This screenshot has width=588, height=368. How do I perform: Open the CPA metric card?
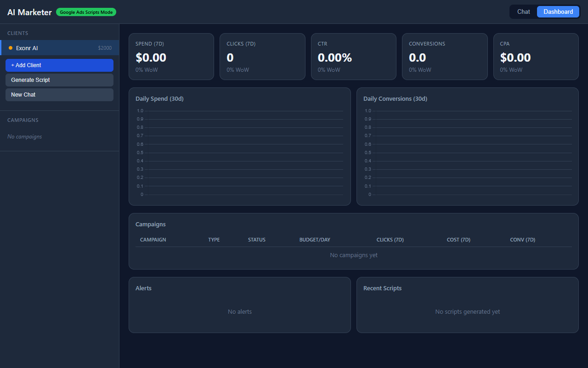click(x=536, y=57)
